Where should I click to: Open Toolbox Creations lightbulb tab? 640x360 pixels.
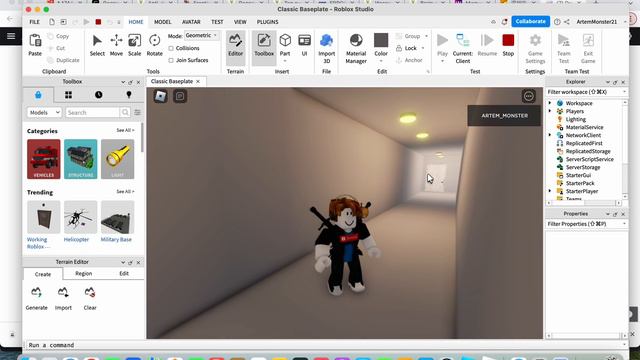[129, 95]
